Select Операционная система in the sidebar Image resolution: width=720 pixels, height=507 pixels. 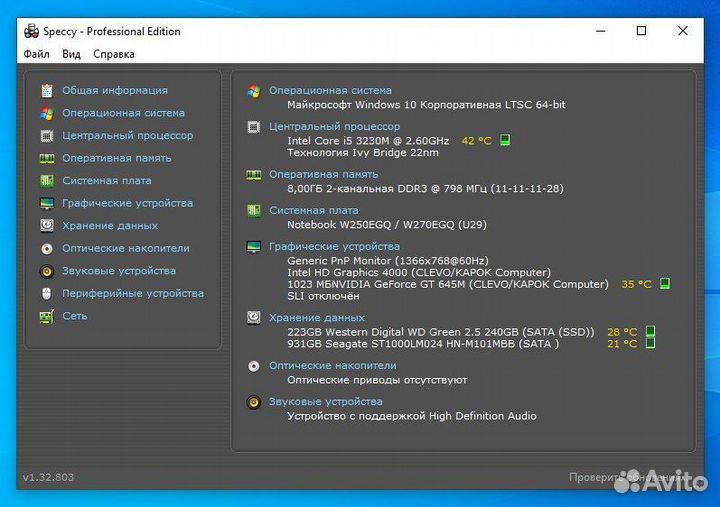tap(124, 113)
